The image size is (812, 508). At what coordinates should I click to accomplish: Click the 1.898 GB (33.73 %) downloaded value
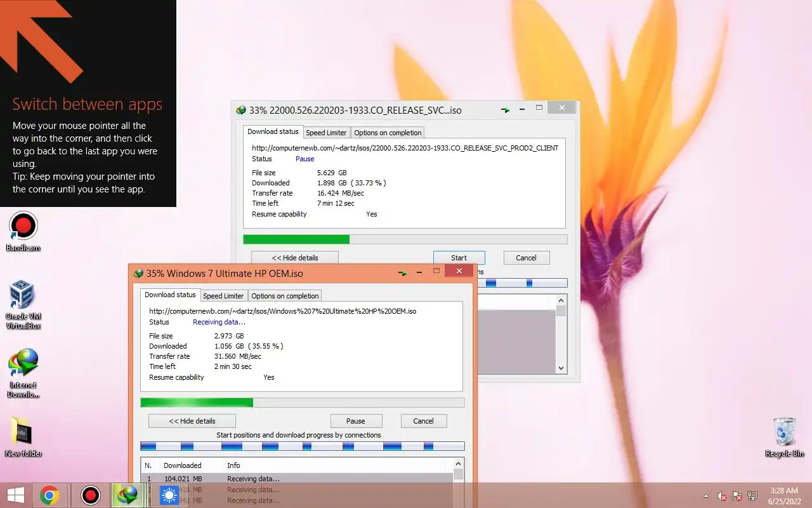click(351, 183)
